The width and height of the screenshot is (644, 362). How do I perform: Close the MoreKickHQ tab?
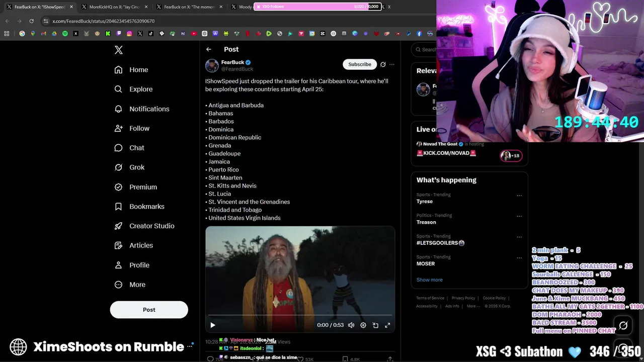(146, 7)
